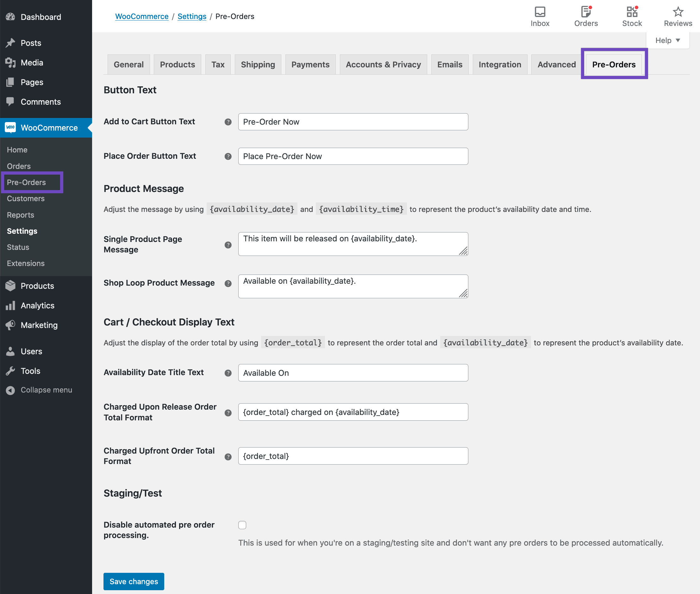700x594 pixels.
Task: Expand the Help dropdown at the top right
Action: pyautogui.click(x=667, y=41)
